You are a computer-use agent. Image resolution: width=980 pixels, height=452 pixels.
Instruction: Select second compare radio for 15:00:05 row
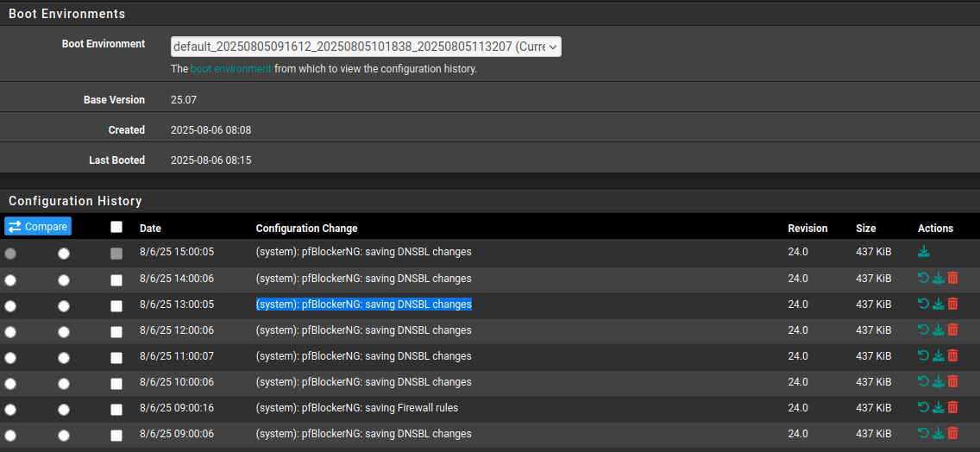pos(64,254)
